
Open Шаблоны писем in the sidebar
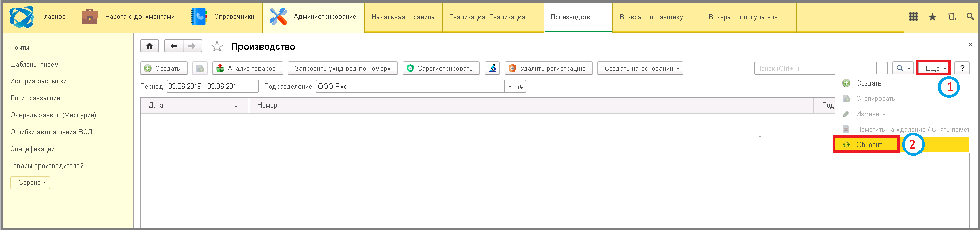point(34,64)
